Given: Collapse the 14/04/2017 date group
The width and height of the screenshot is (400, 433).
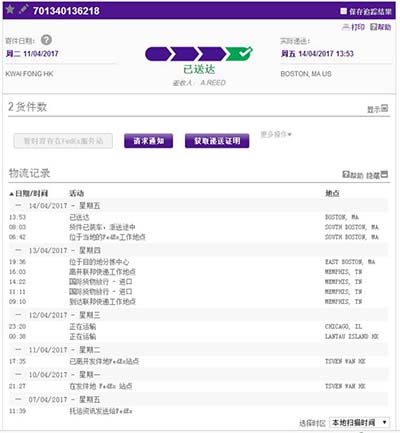Looking at the screenshot, I should 18,205.
